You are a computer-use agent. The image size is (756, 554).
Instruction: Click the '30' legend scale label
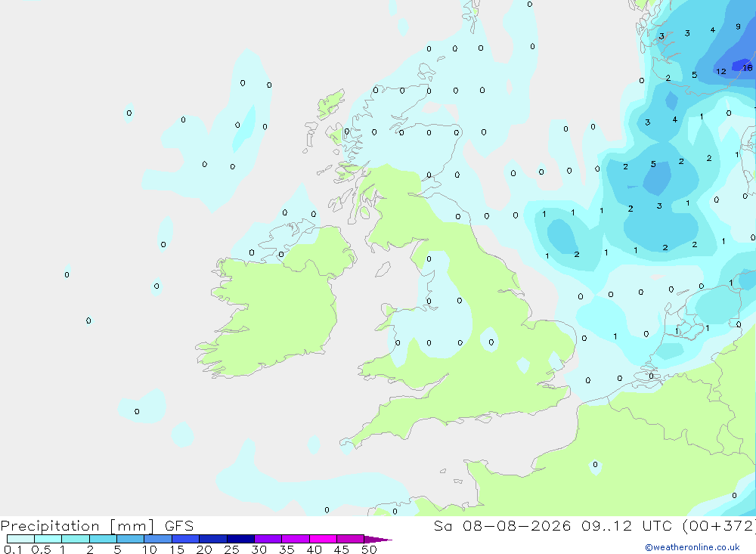pos(259,549)
